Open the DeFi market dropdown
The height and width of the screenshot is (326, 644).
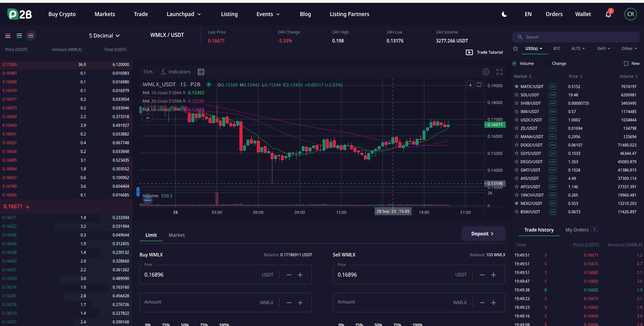(x=603, y=49)
